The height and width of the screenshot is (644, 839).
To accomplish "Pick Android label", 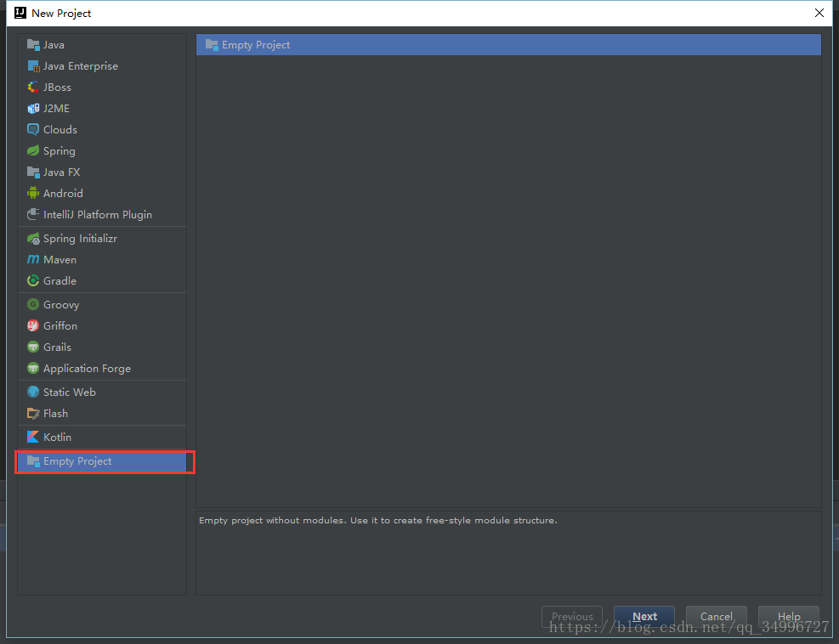I will pyautogui.click(x=63, y=193).
